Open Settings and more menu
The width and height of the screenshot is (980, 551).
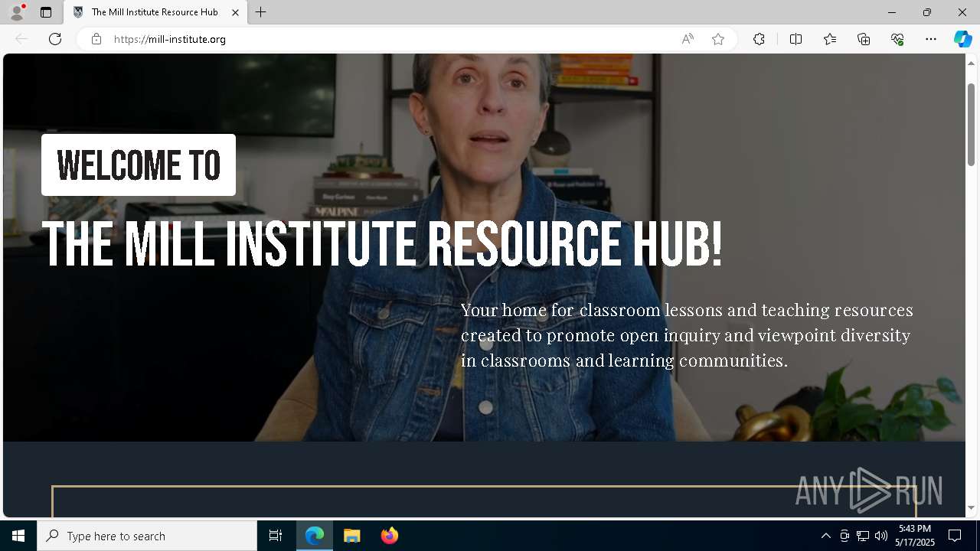(931, 39)
